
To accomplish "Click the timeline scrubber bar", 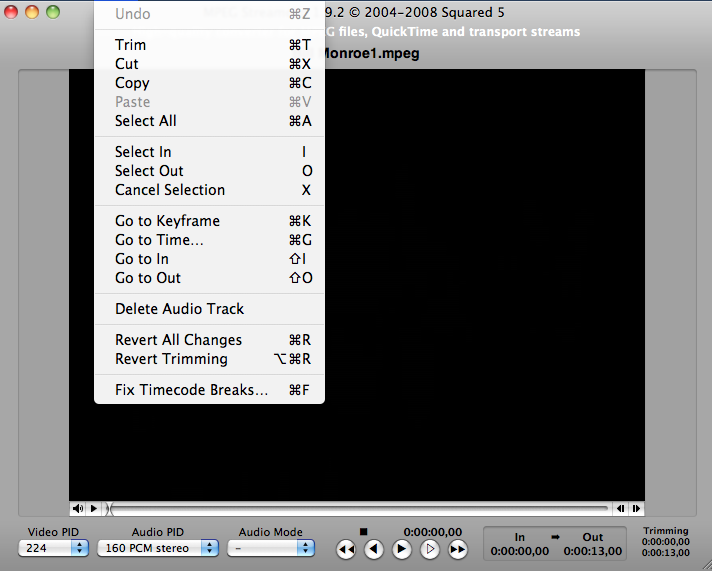I will pos(360,508).
